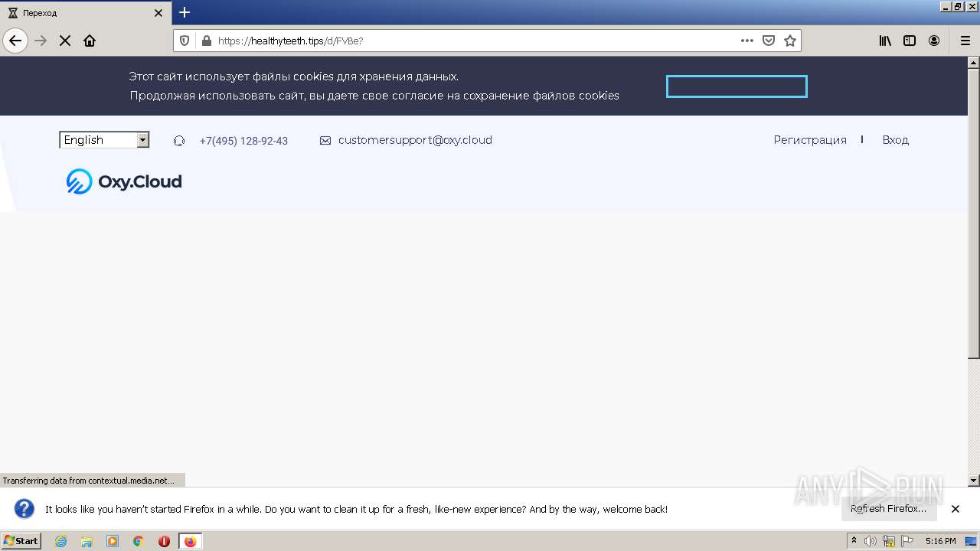This screenshot has width=980, height=551.
Task: Open Firefox account menu
Action: pos(934,41)
